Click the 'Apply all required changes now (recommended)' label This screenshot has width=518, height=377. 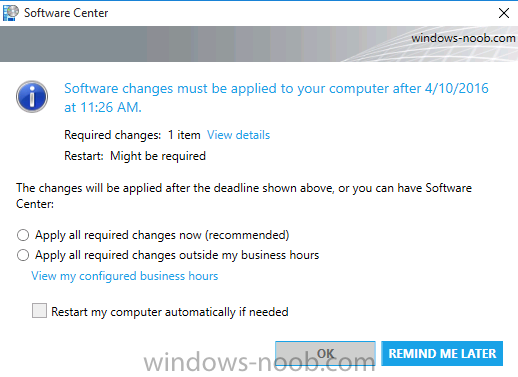click(162, 235)
